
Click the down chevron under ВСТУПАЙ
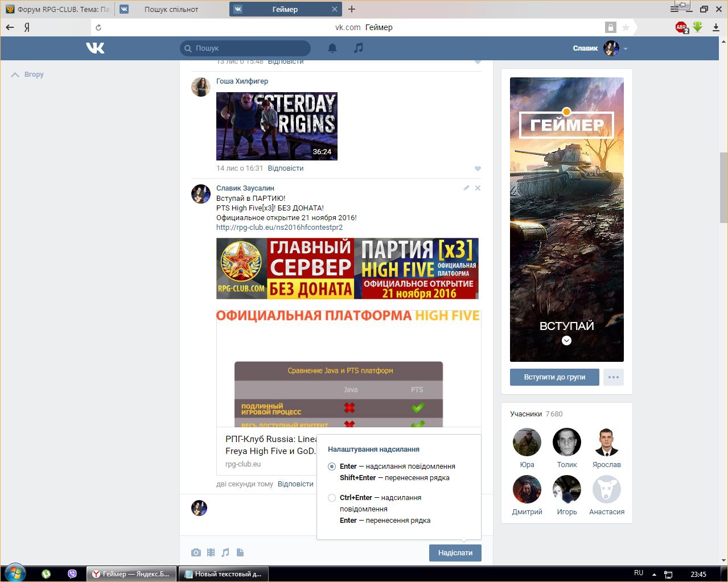point(566,341)
